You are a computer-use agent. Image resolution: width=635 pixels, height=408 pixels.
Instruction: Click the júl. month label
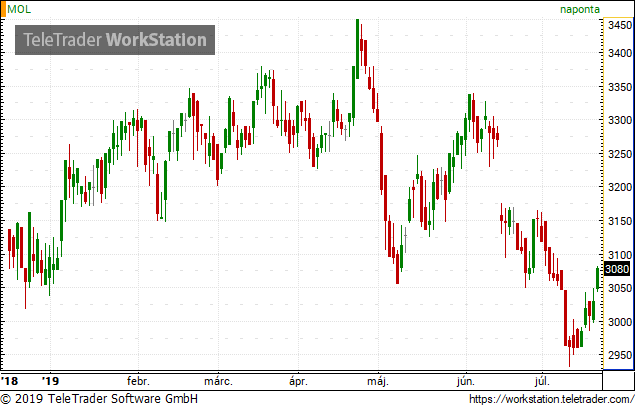(542, 381)
